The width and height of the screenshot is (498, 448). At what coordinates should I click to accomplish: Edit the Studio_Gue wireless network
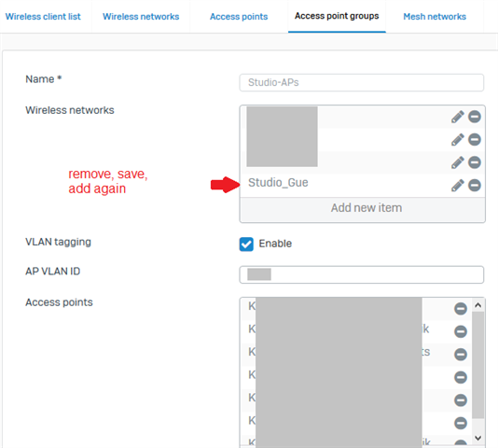click(457, 186)
